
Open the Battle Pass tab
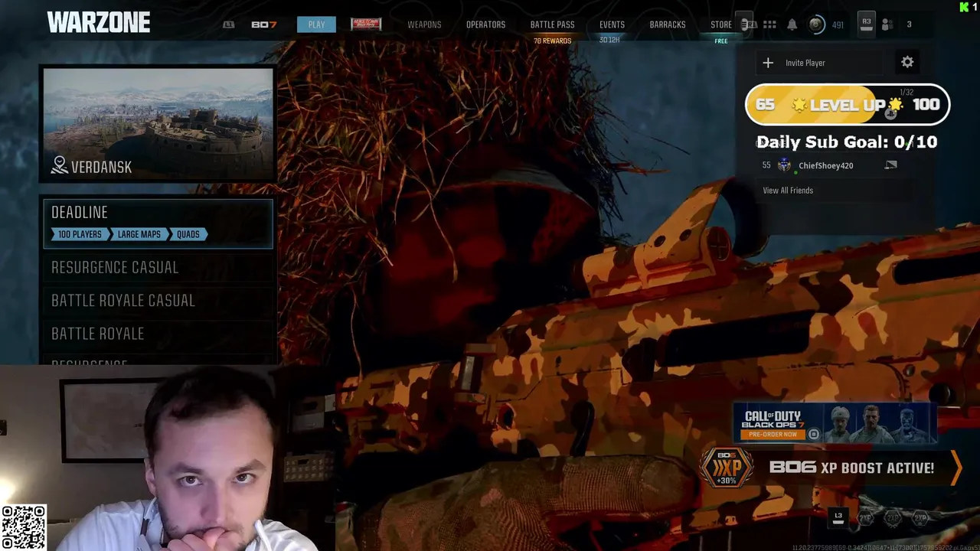(552, 24)
